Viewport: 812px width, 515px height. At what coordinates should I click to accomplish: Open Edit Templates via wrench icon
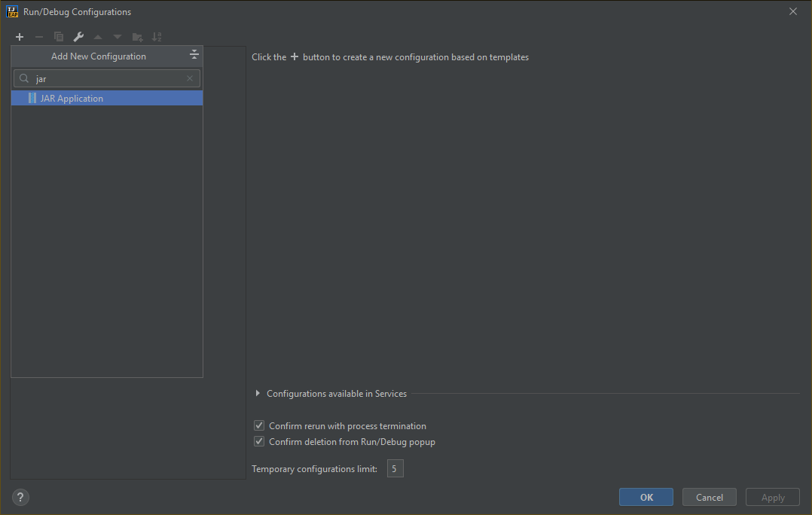[78, 37]
